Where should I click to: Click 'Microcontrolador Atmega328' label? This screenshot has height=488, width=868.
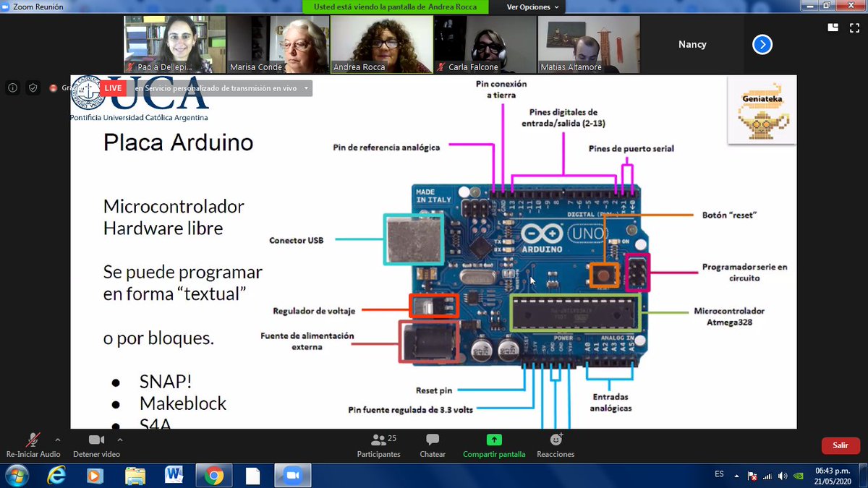729,317
